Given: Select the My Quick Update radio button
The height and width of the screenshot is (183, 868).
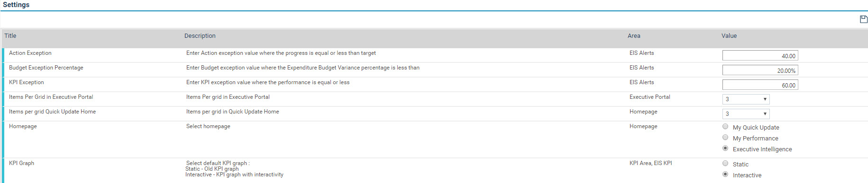Looking at the screenshot, I should [x=725, y=126].
